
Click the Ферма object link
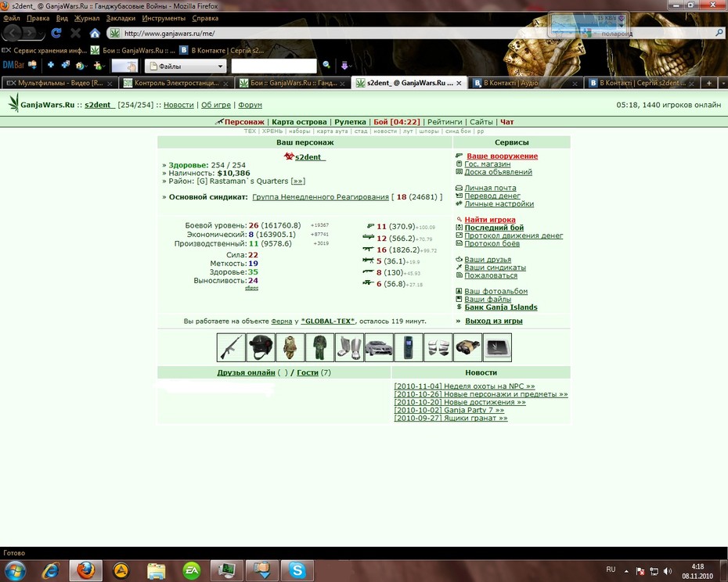pyautogui.click(x=281, y=321)
